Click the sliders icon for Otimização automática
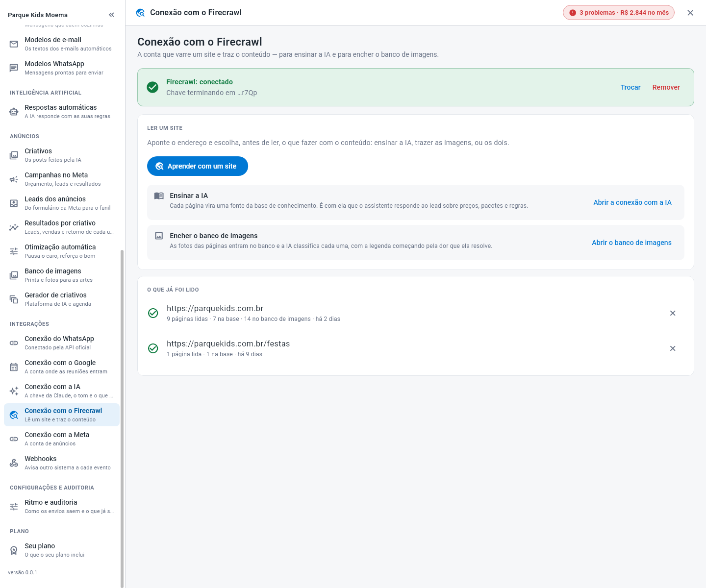706x588 pixels. [14, 251]
